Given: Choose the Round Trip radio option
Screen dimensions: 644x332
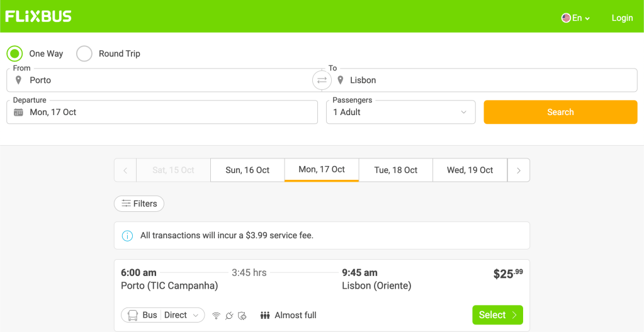Looking at the screenshot, I should click(x=84, y=54).
